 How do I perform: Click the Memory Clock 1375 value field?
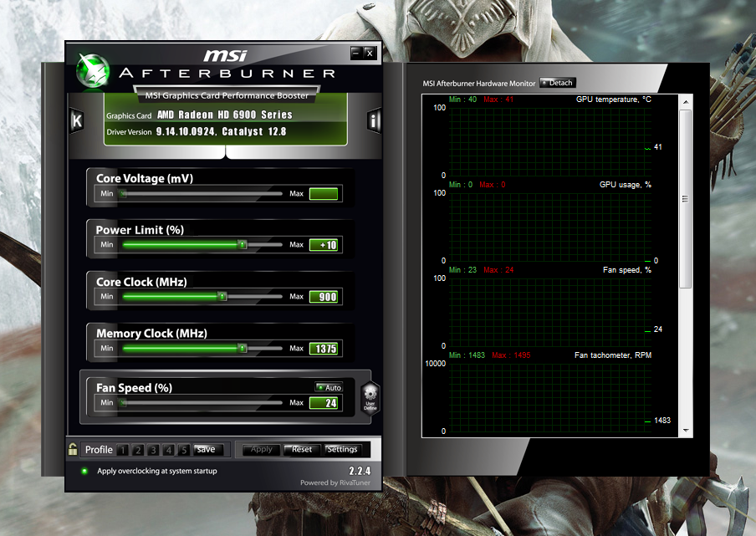click(x=324, y=349)
